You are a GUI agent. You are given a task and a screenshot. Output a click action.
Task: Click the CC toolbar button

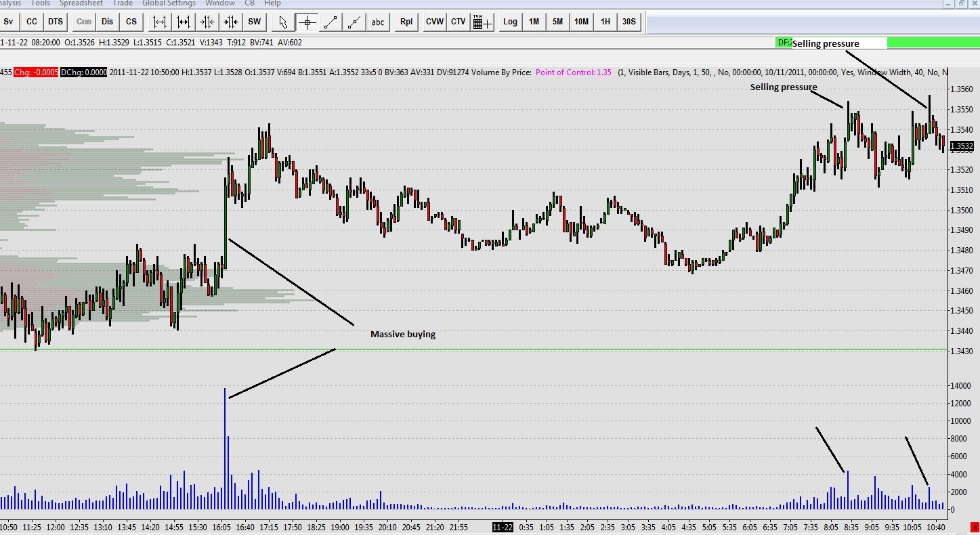tap(32, 22)
